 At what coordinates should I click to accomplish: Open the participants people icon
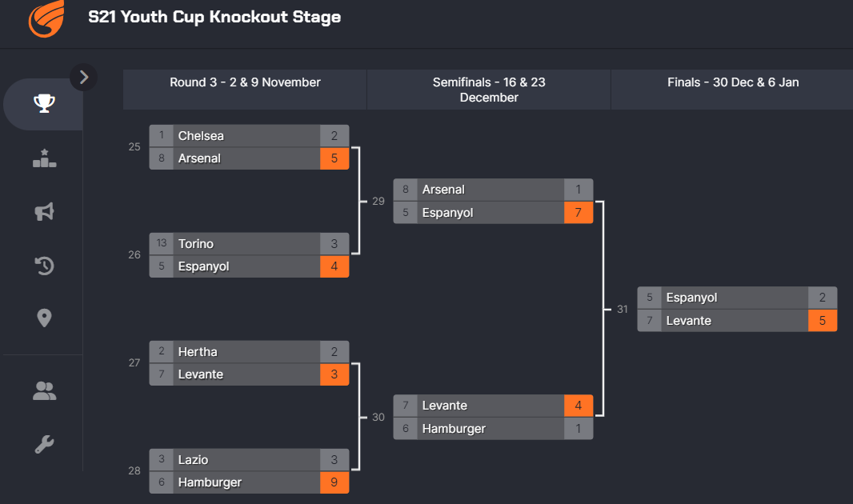tap(44, 391)
